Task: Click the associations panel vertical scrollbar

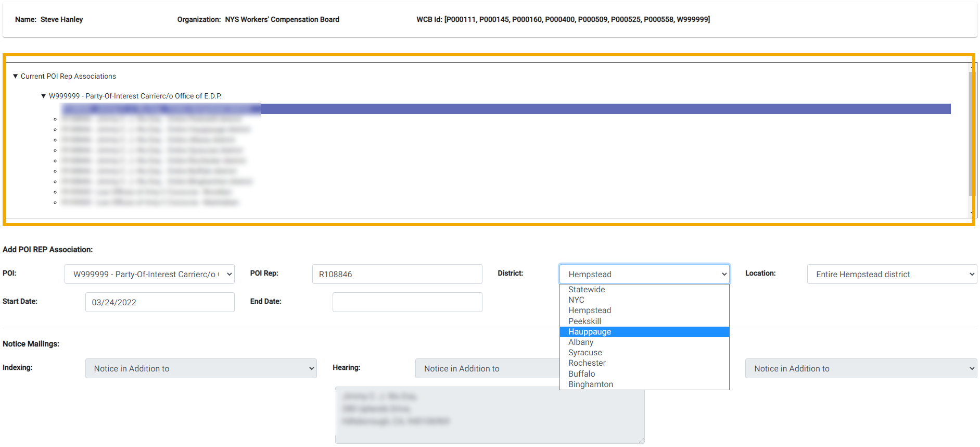Action: coord(971,135)
